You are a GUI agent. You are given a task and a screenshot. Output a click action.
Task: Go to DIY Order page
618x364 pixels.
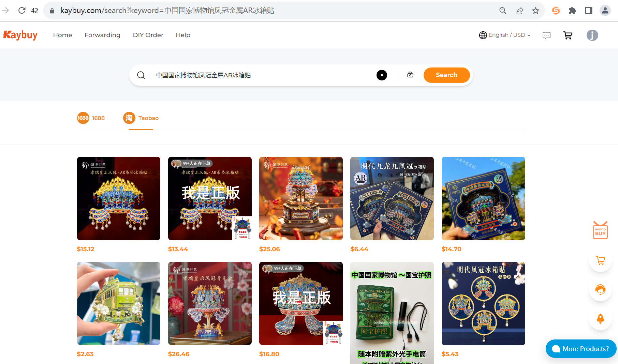tap(148, 35)
